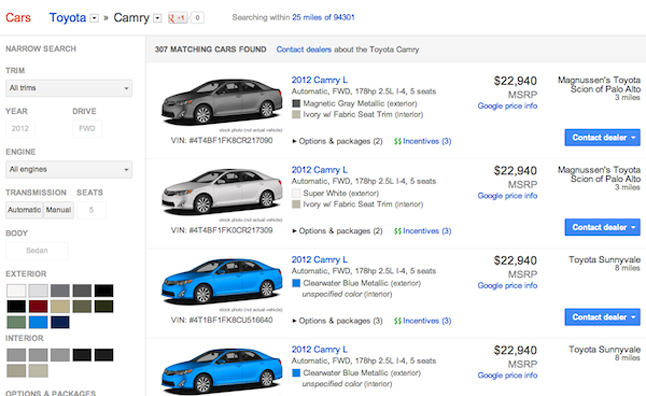Toggle the Automatic transmission filter
Screen dimensions: 646x396
[x=24, y=210]
